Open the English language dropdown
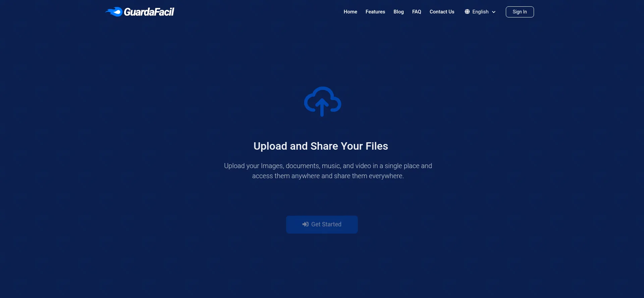 (480, 12)
